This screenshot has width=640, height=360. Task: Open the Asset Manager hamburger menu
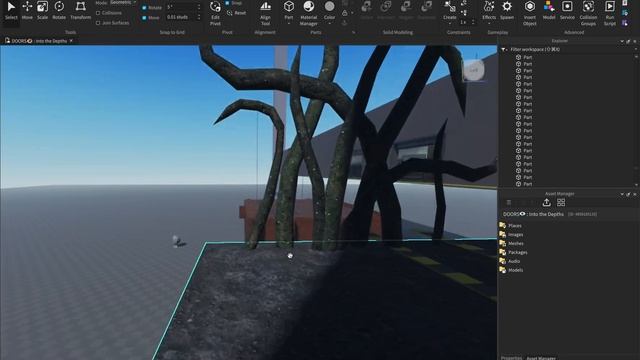[509, 202]
